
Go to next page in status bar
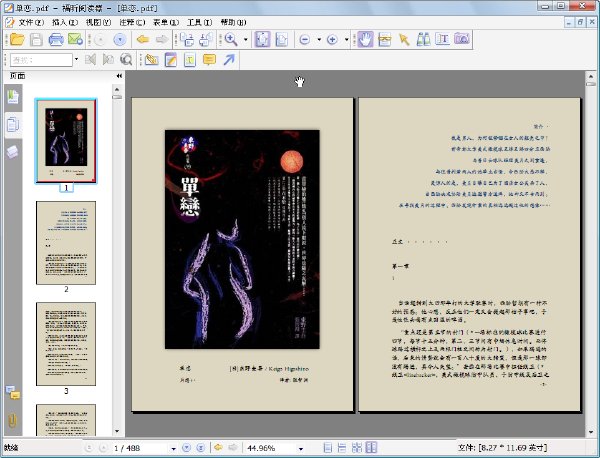[x=186, y=448]
